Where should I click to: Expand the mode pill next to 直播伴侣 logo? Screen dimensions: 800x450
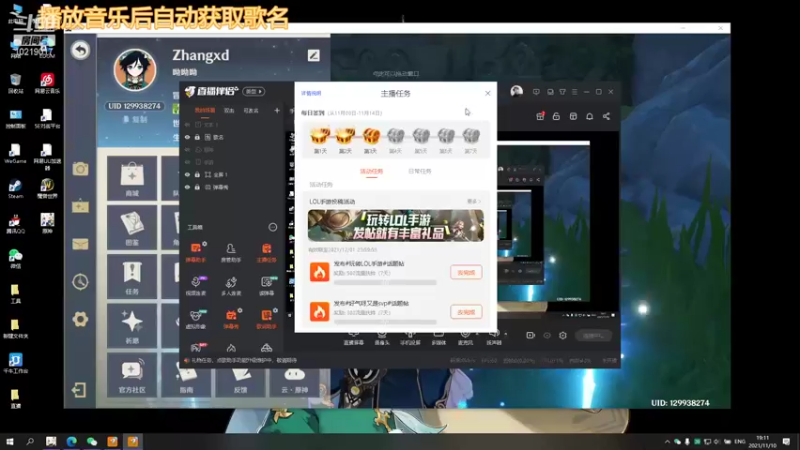point(254,91)
